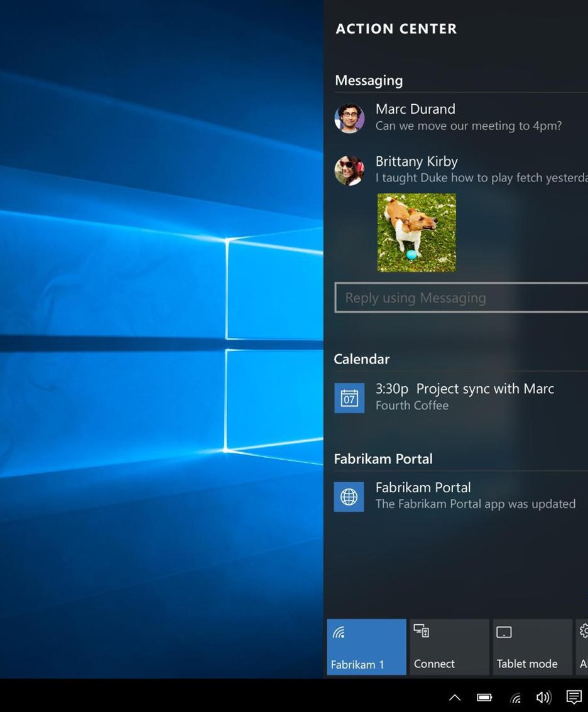588x712 pixels.
Task: Open 'The Fabrikam Portal app was updated' notification
Action: tap(476, 504)
